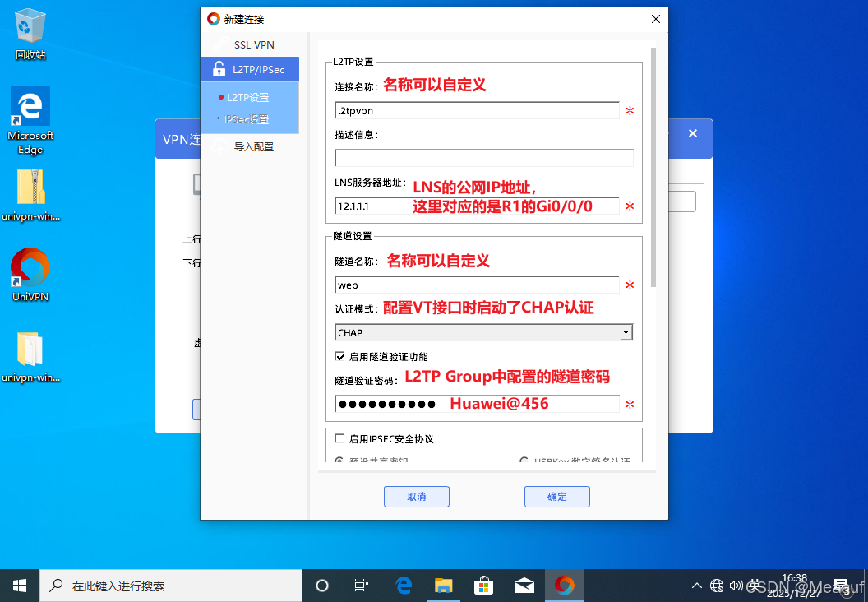Viewport: 868px width, 602px height.
Task: Open Microsoft Edge desktop shortcut
Action: [x=30, y=121]
